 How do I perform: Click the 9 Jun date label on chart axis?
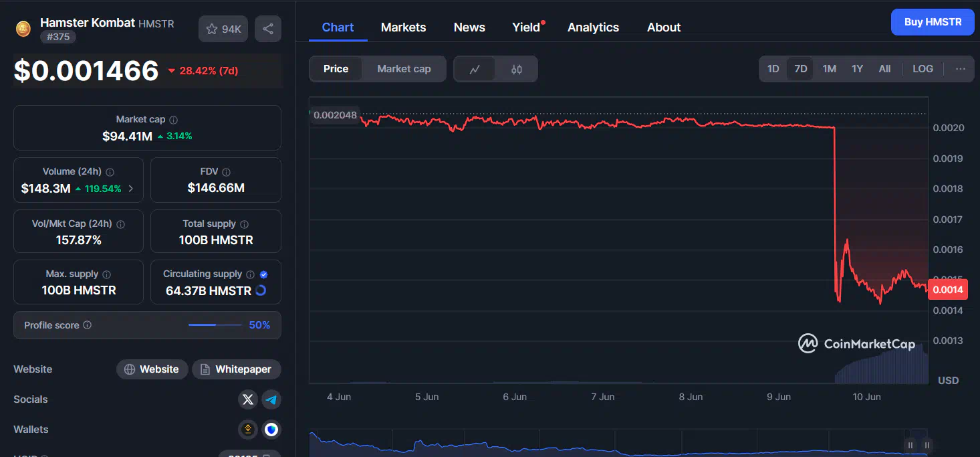pos(779,397)
